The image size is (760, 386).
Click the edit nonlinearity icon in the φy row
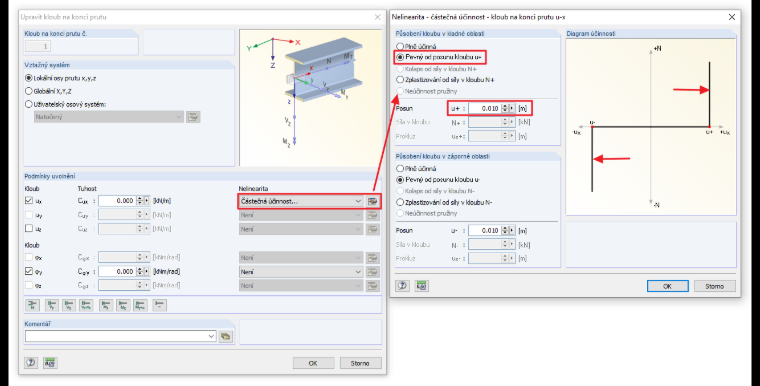372,272
